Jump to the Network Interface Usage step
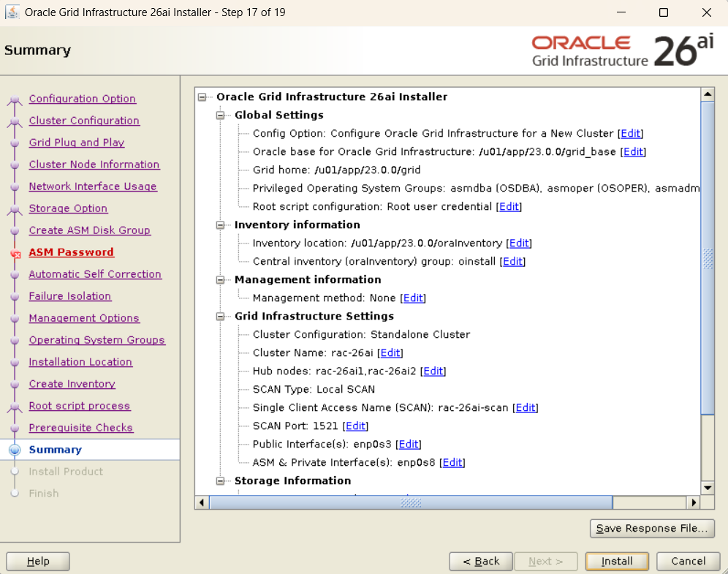Screen dimensions: 728x574 click(x=93, y=186)
